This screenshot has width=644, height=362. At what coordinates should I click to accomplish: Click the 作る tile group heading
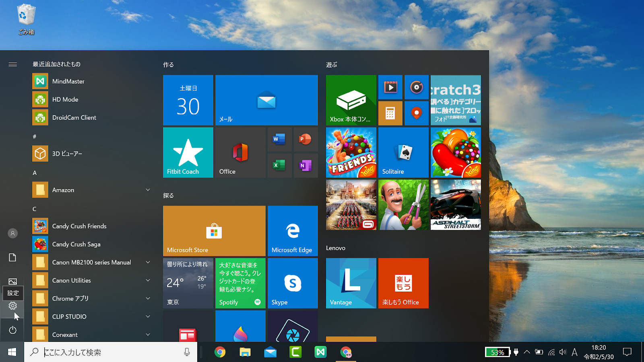(x=168, y=65)
